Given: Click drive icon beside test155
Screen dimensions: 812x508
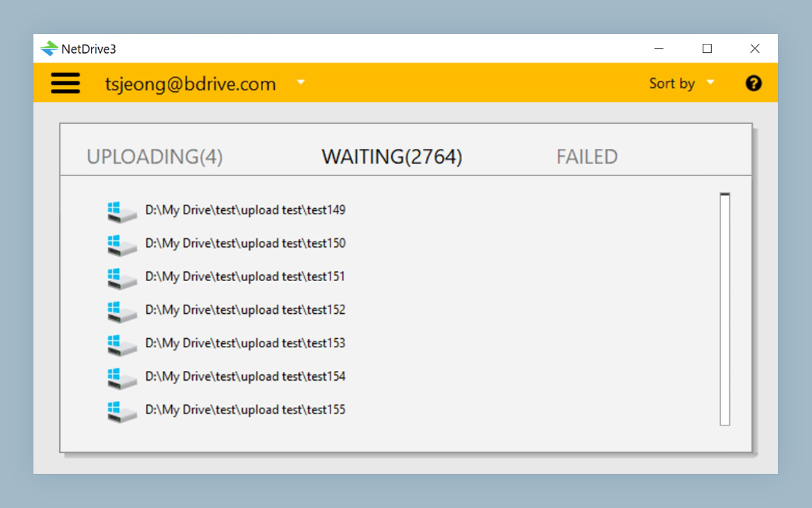Looking at the screenshot, I should click(x=122, y=411).
